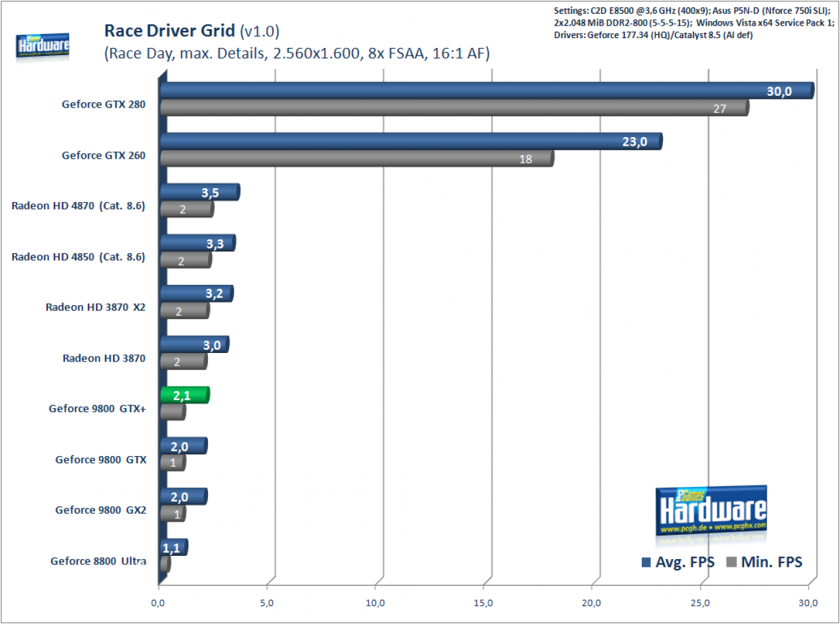Select the "10,0" x-axis tick label
This screenshot has height=624, width=840.
[x=375, y=602]
